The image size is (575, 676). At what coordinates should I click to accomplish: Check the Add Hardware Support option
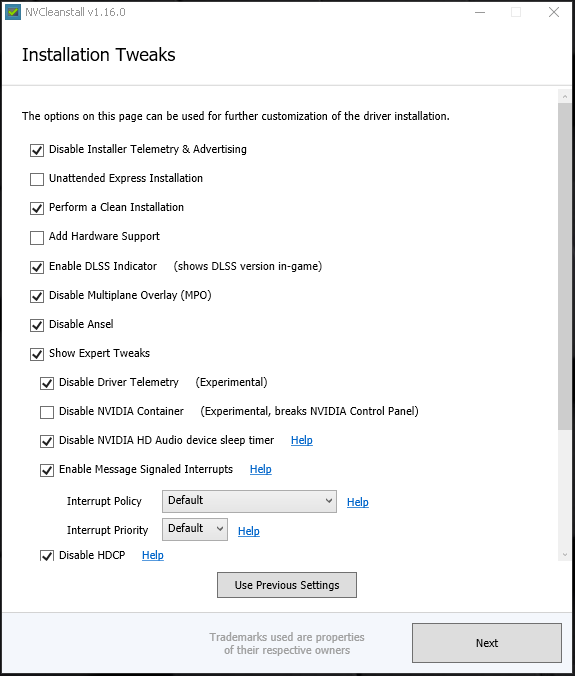pyautogui.click(x=37, y=237)
